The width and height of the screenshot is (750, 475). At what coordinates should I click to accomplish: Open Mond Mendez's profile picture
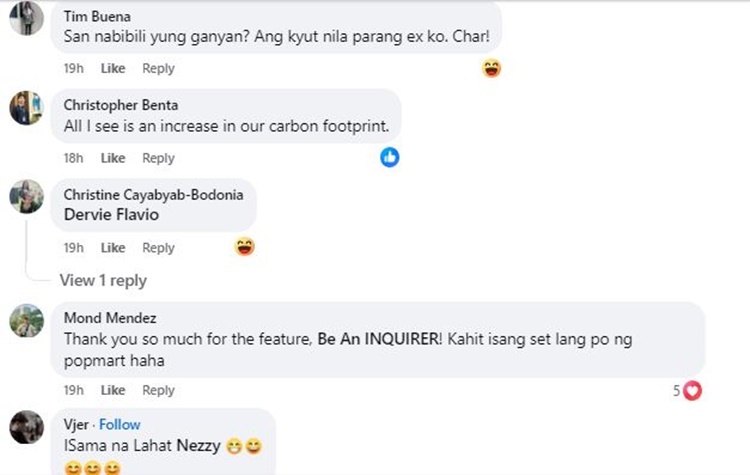[26, 321]
